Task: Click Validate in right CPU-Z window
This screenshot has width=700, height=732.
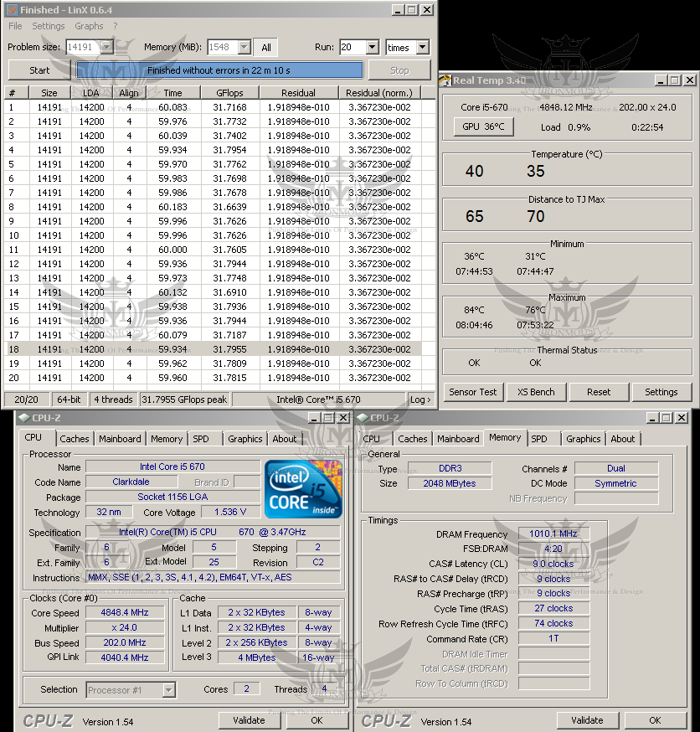Action: 588,720
